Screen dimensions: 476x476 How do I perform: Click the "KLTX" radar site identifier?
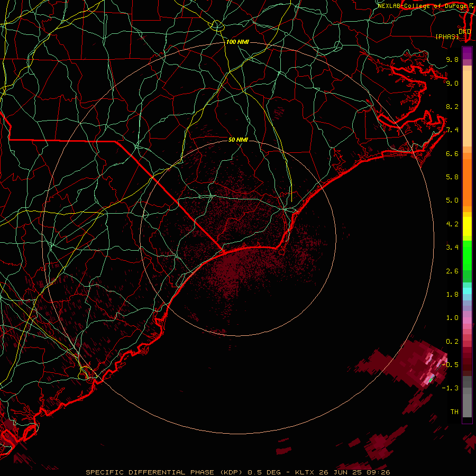click(305, 472)
